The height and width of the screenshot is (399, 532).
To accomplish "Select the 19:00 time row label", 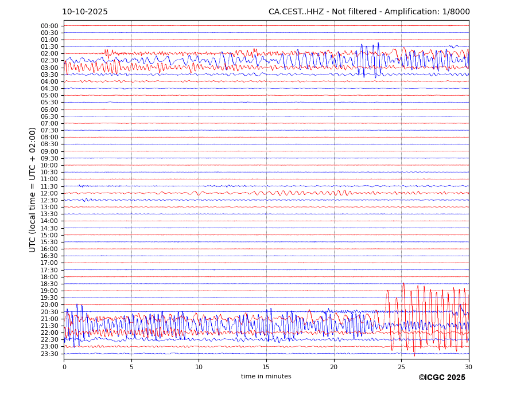I will [x=49, y=291].
